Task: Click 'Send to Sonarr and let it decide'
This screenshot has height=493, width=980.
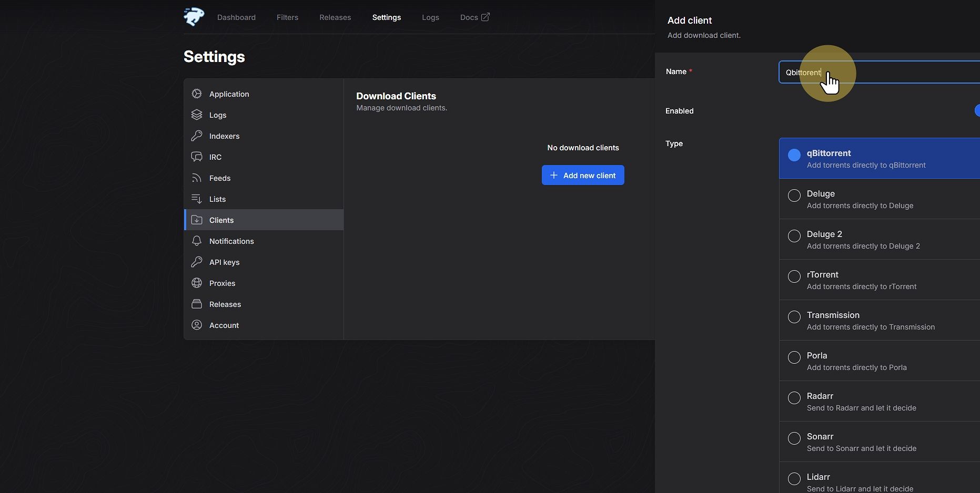Action: [862, 448]
